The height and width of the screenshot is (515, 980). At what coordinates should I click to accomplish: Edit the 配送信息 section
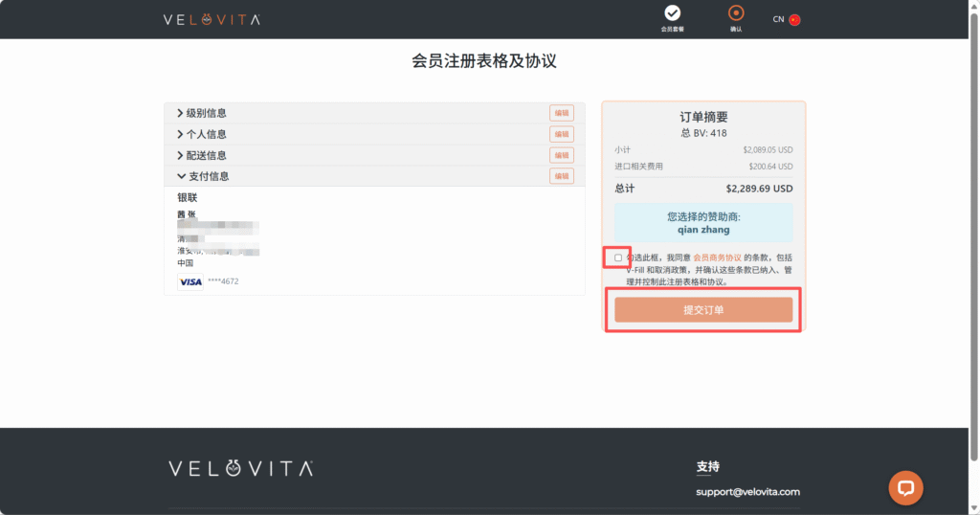tap(561, 155)
